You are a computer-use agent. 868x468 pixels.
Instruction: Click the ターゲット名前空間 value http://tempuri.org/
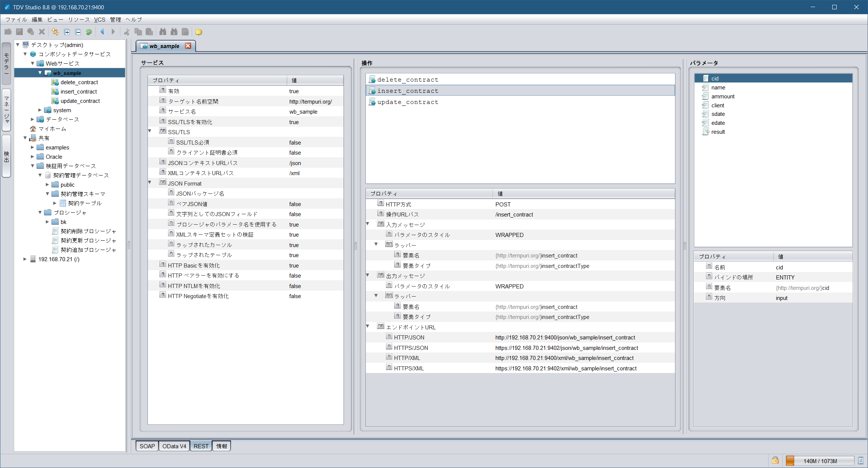coord(310,101)
